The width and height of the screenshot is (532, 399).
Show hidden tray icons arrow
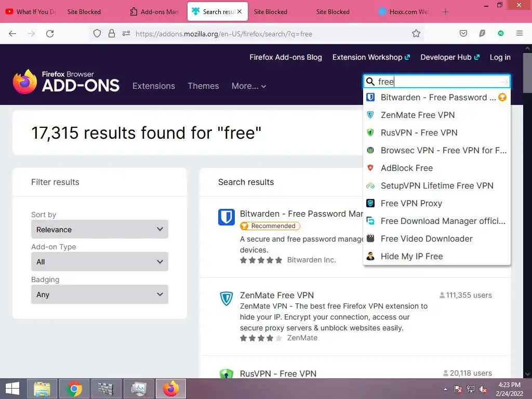(x=445, y=389)
